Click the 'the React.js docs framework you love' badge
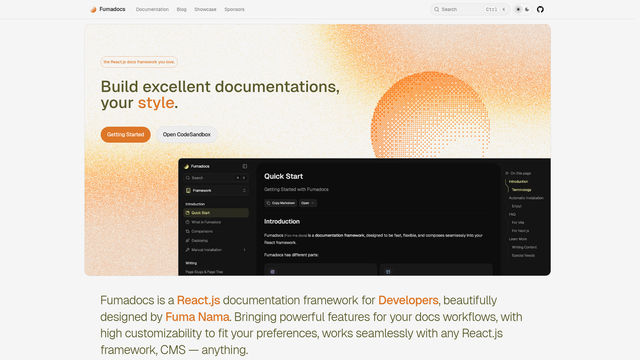 click(x=139, y=62)
